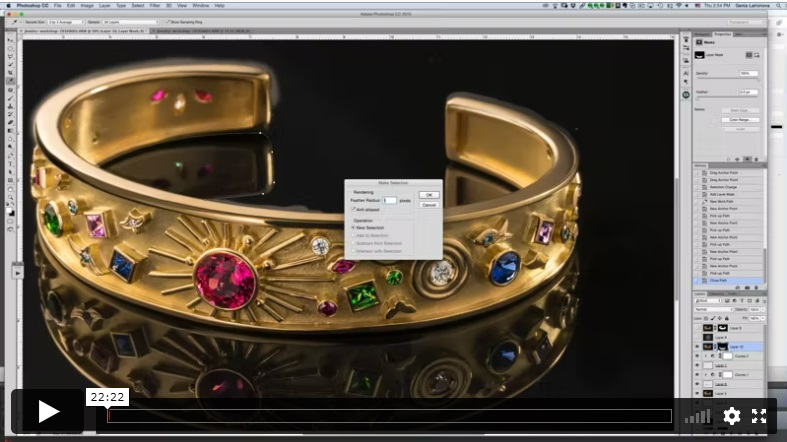This screenshot has width=787, height=442.
Task: Click the lock transparent pixels icon
Action: (x=706, y=318)
